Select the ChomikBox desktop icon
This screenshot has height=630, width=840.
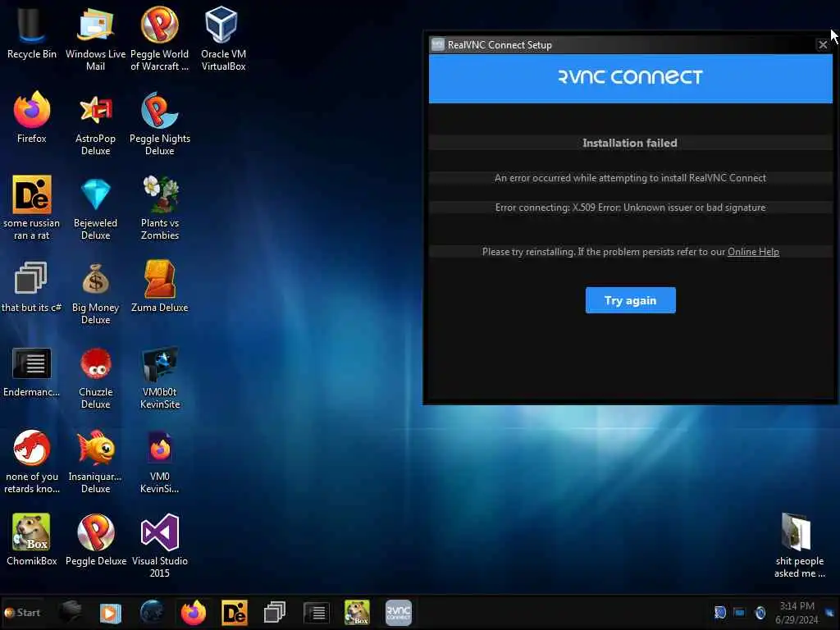[x=32, y=540]
